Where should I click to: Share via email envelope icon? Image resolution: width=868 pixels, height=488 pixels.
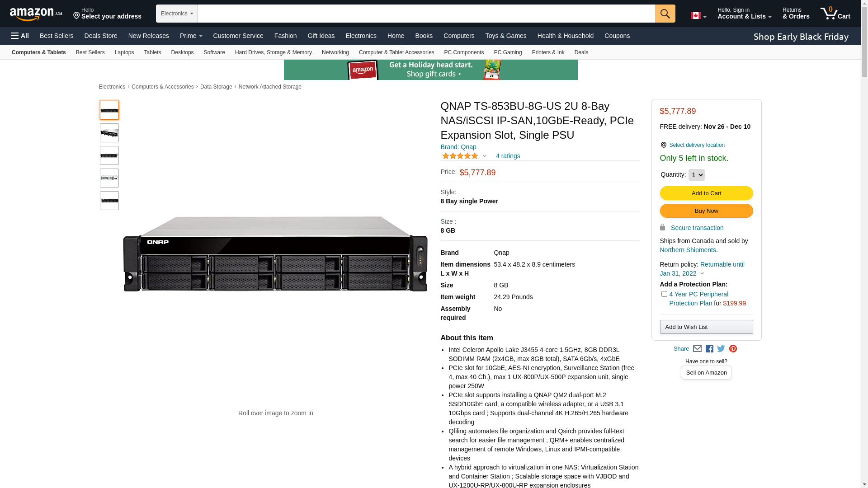[697, 349]
